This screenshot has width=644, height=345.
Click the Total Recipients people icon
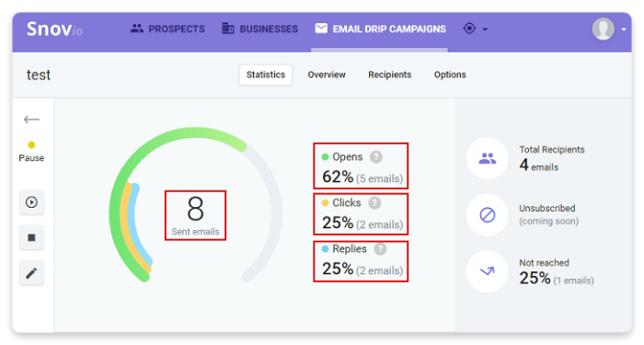[x=488, y=158]
